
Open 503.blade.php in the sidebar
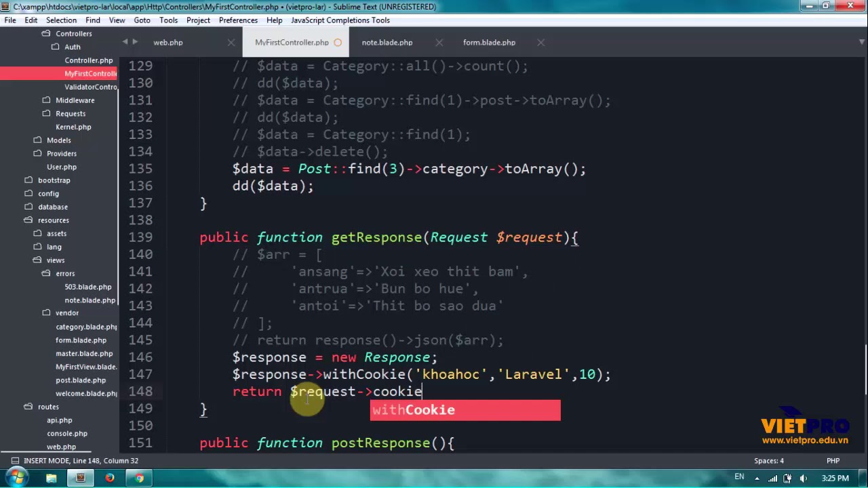[88, 287]
